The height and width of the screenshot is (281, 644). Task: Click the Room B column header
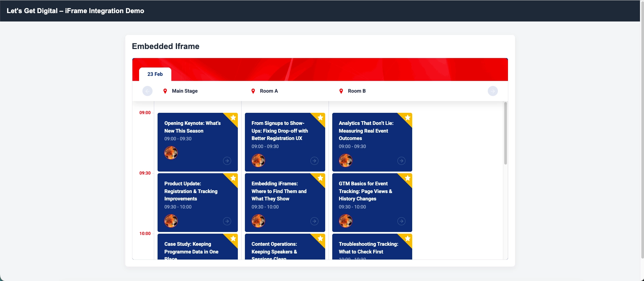(356, 91)
